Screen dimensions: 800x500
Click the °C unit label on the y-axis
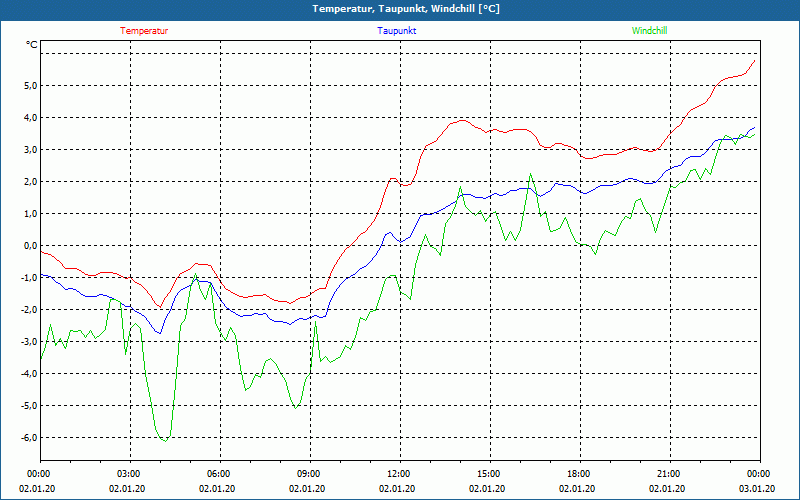click(32, 45)
